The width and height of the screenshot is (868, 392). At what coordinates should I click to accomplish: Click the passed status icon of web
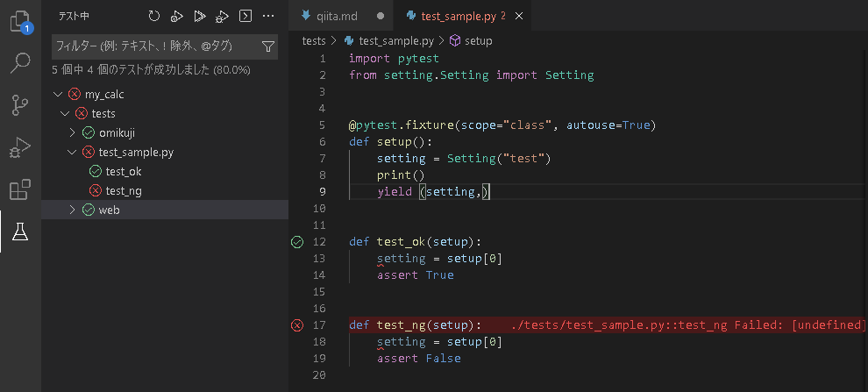coord(88,210)
